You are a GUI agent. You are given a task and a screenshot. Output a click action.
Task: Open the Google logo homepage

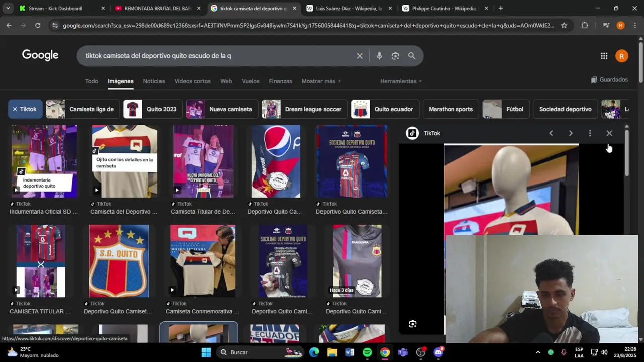(40, 55)
